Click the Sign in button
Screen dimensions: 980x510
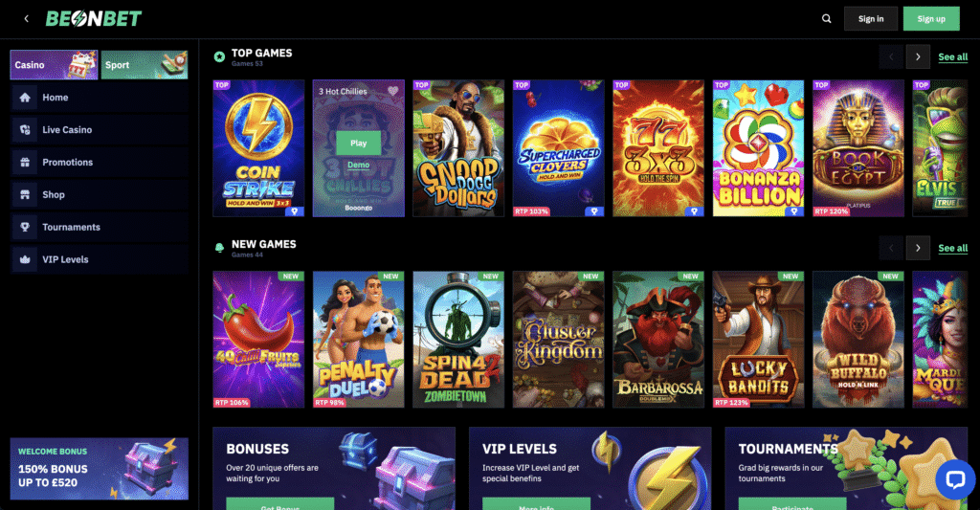click(871, 19)
